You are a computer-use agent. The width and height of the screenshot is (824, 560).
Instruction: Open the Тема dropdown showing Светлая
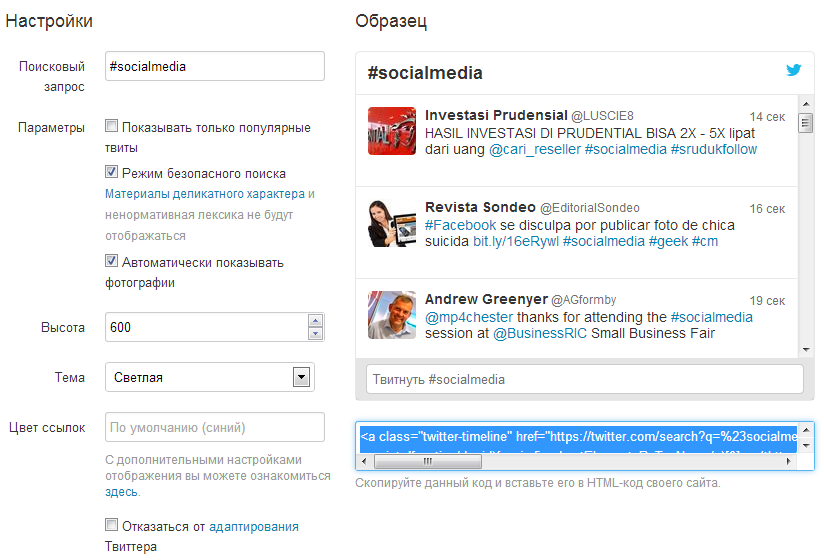(x=210, y=377)
